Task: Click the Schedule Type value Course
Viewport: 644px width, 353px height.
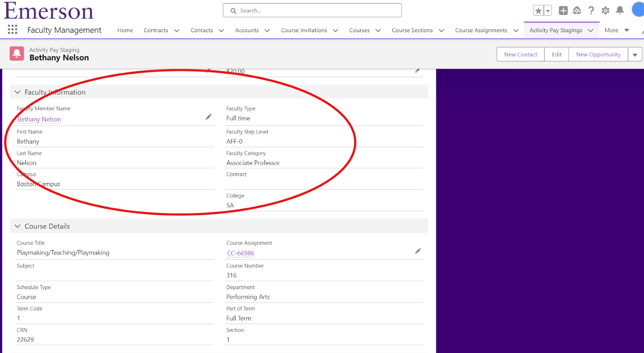Action: point(27,297)
